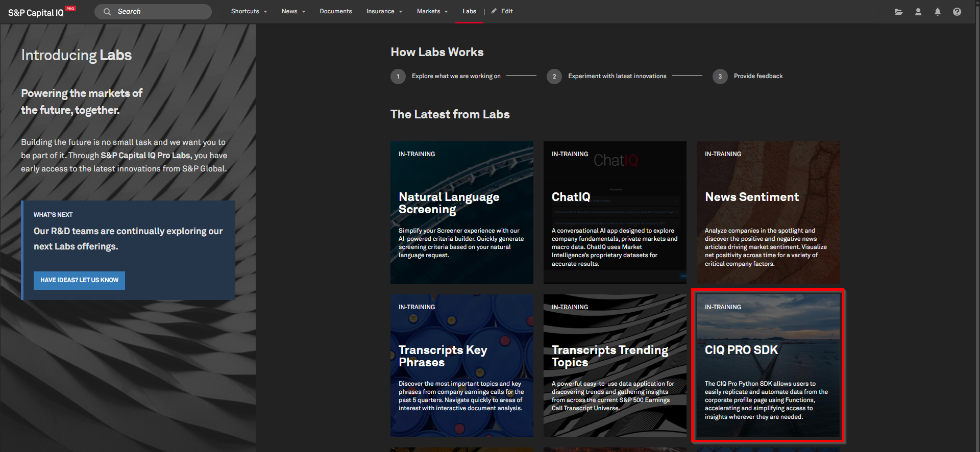Viewport: 980px width, 452px height.
Task: Click the search magnifier icon
Action: click(x=107, y=12)
